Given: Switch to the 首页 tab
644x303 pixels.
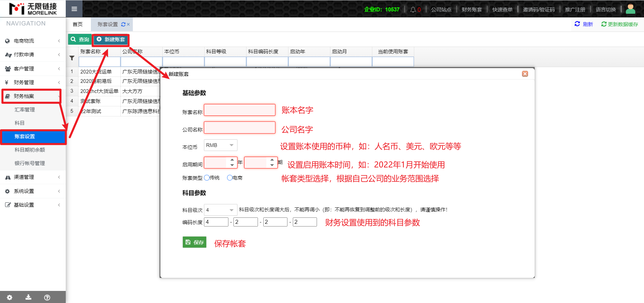Looking at the screenshot, I should 77,24.
